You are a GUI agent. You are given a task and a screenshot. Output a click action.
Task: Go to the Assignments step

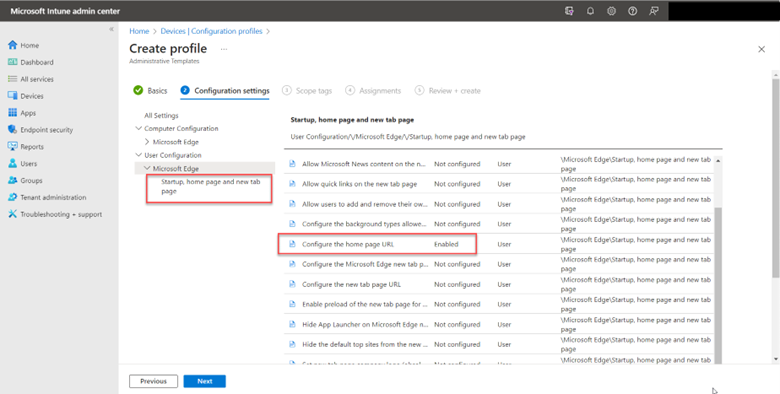(x=373, y=91)
